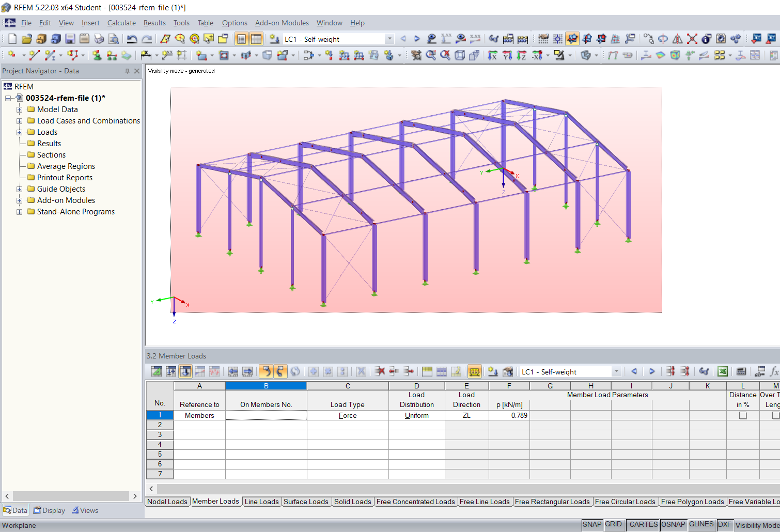Viewport: 780px width, 532px height.
Task: Create a new model file
Action: tap(12, 39)
